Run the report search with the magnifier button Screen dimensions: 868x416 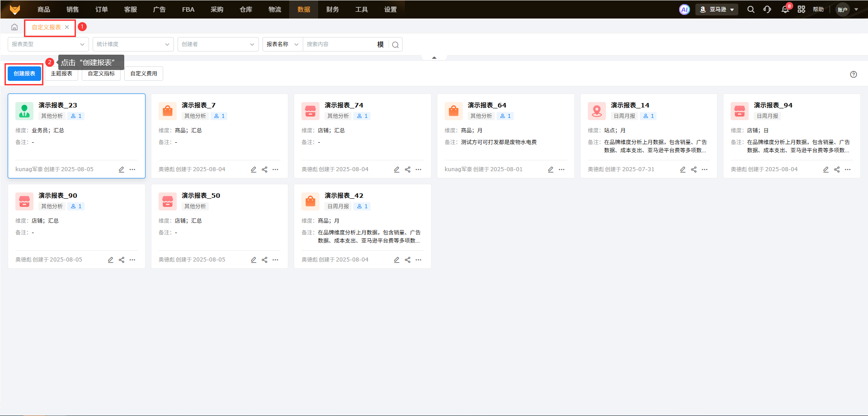[x=395, y=45]
